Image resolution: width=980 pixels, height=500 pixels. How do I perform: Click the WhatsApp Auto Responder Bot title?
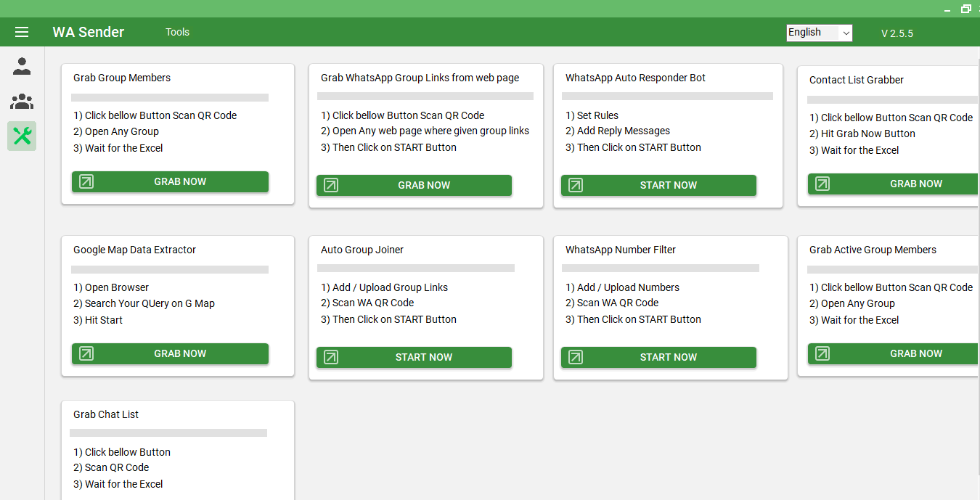636,78
